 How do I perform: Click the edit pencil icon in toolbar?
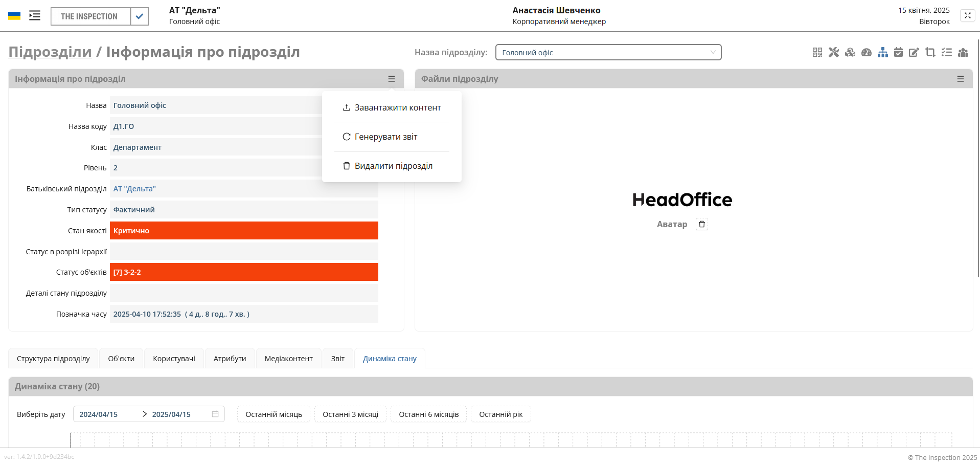click(x=914, y=52)
